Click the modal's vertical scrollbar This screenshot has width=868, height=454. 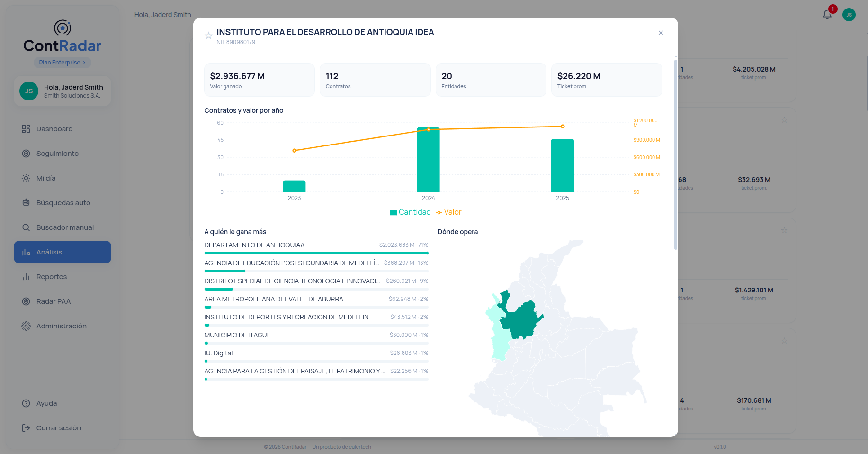pyautogui.click(x=676, y=154)
